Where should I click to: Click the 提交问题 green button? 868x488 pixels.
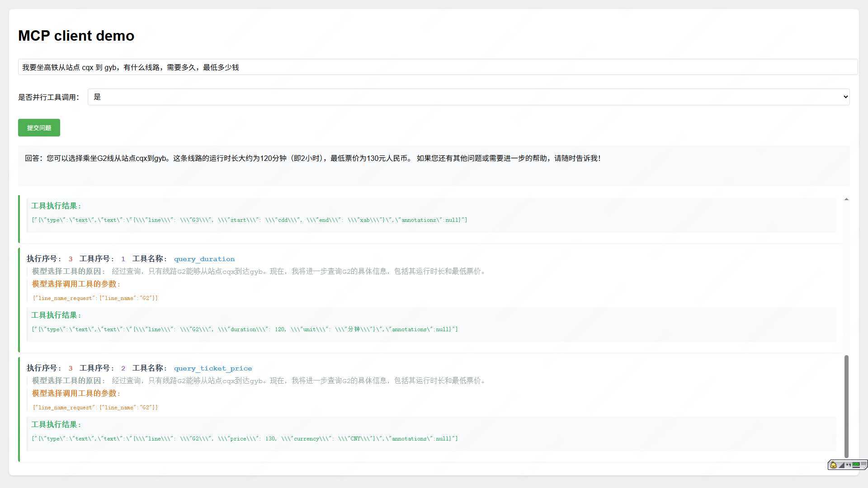tap(39, 127)
